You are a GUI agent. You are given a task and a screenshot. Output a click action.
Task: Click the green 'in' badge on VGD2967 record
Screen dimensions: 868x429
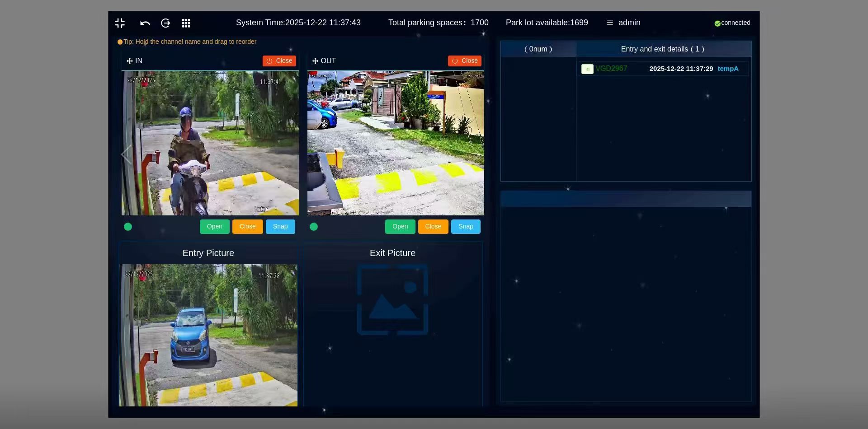pyautogui.click(x=587, y=69)
